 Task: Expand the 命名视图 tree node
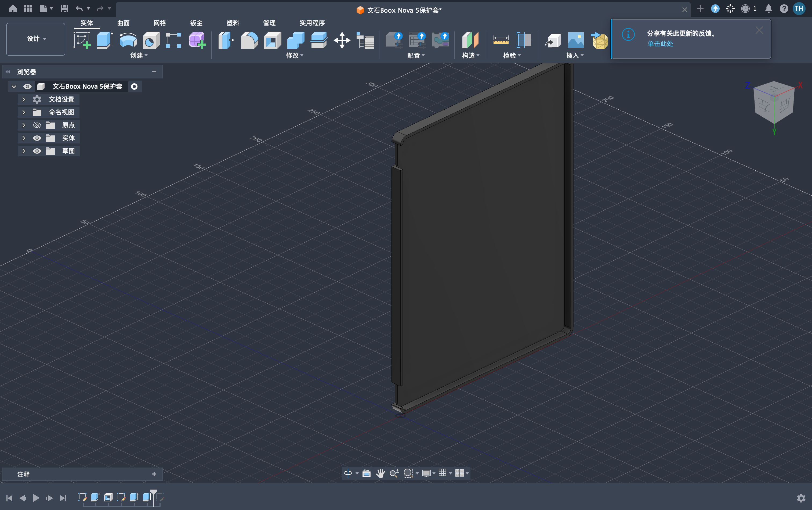(24, 112)
